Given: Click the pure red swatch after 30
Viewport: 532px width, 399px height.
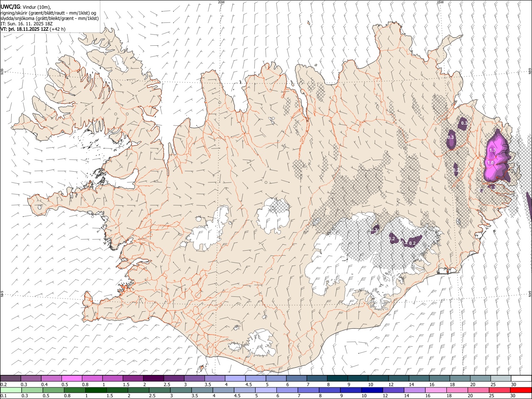Looking at the screenshot, I should click(x=521, y=390).
